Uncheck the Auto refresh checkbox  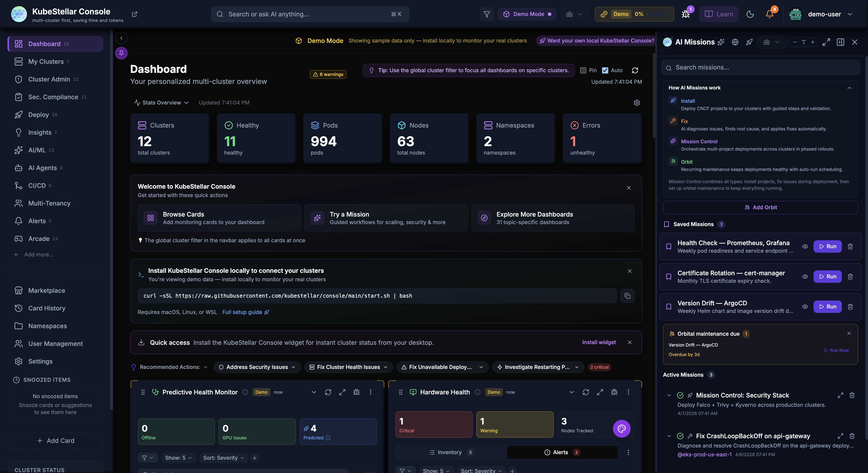coord(605,70)
